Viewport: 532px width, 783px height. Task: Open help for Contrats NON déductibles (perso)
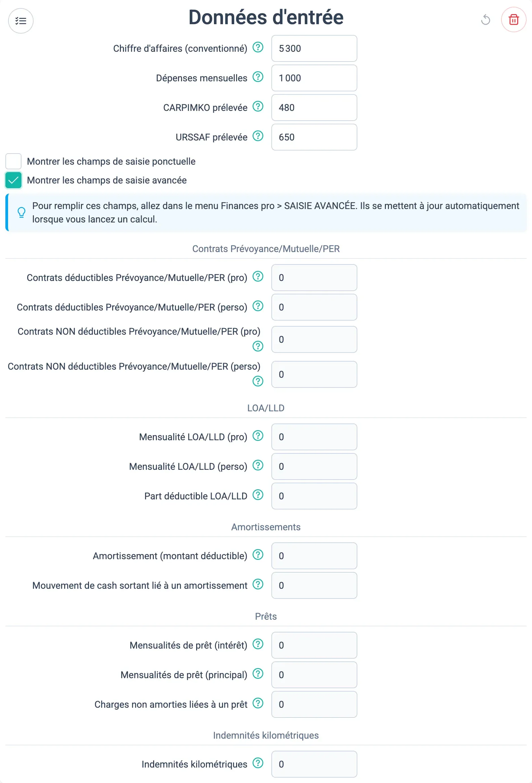point(258,381)
